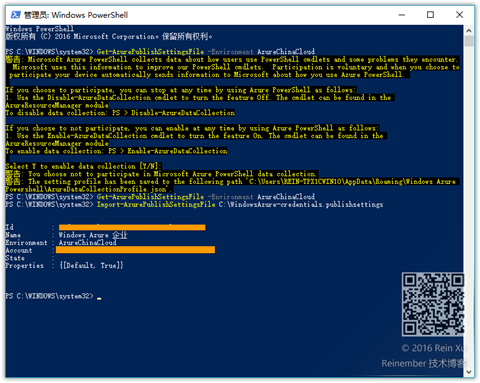Click the '{[Default, True]}' properties value

coord(91,265)
